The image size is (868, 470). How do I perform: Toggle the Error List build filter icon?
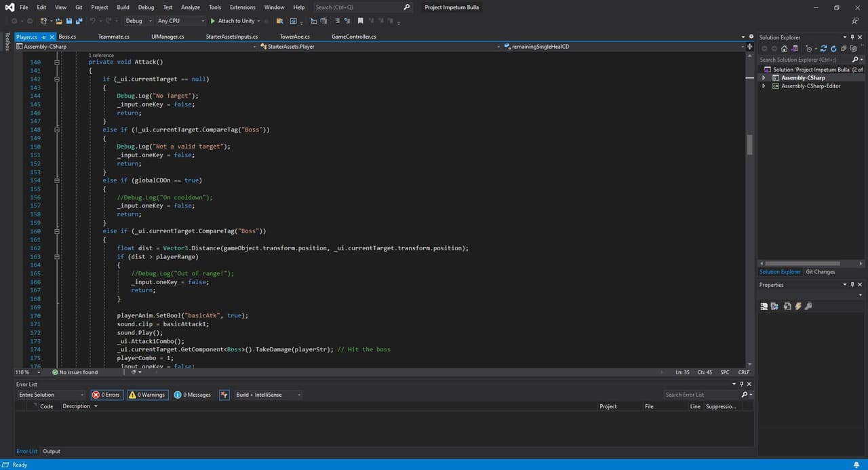[x=224, y=395]
